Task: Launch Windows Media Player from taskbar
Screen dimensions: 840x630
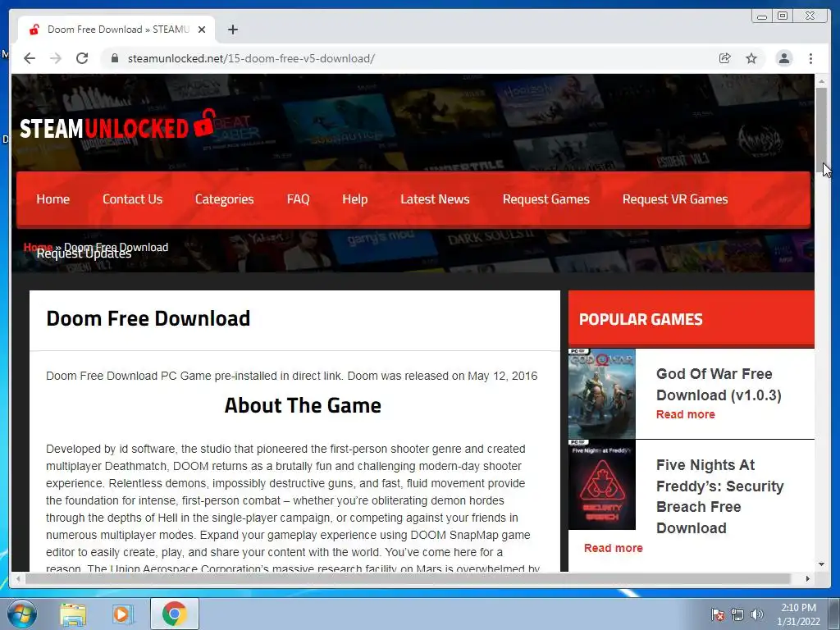Action: [122, 614]
